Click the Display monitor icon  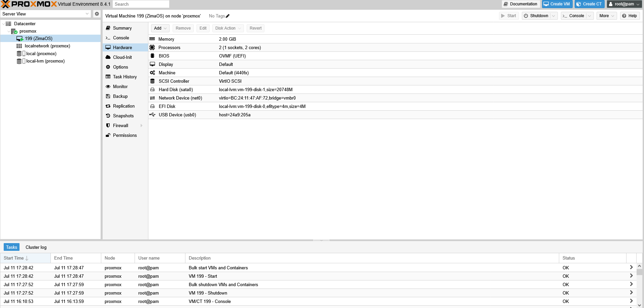click(152, 64)
